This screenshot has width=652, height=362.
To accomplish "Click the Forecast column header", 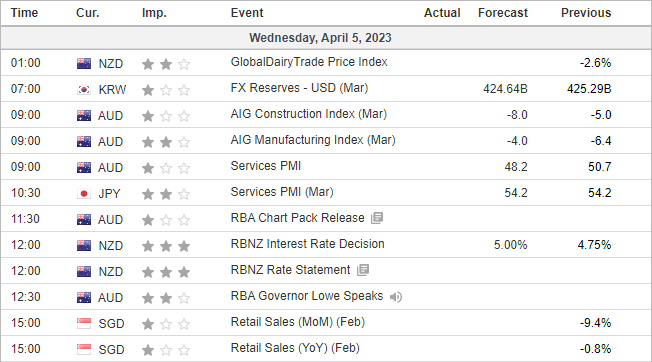I will (x=503, y=13).
